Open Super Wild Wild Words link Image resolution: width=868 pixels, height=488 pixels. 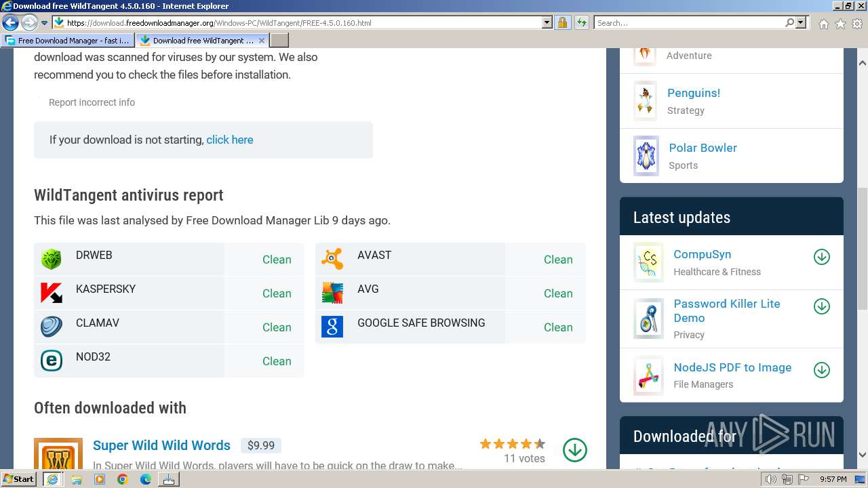tap(161, 445)
